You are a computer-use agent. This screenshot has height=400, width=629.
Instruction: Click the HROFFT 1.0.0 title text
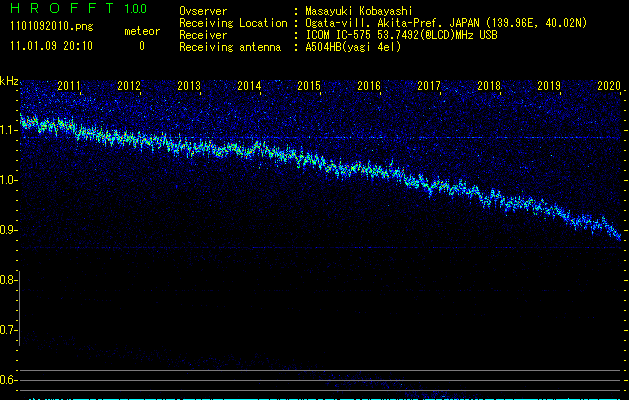pos(78,8)
